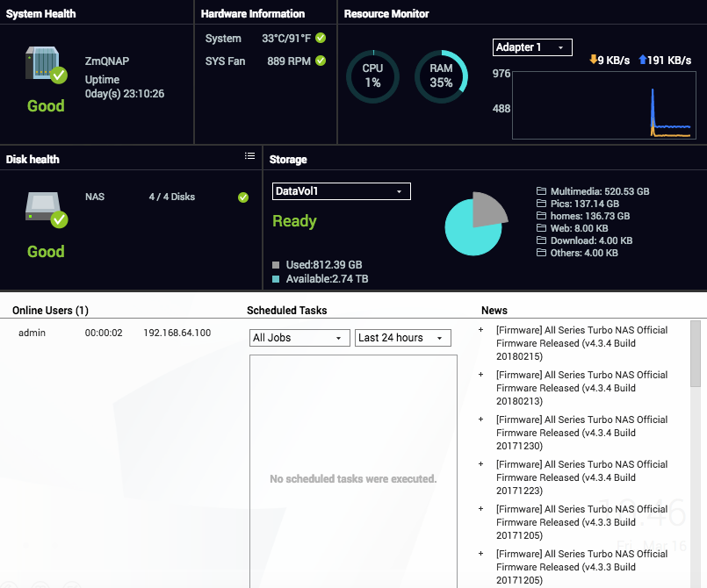Open firmware news v4.3.4 Build 20180215
The image size is (707, 588).
(x=581, y=343)
